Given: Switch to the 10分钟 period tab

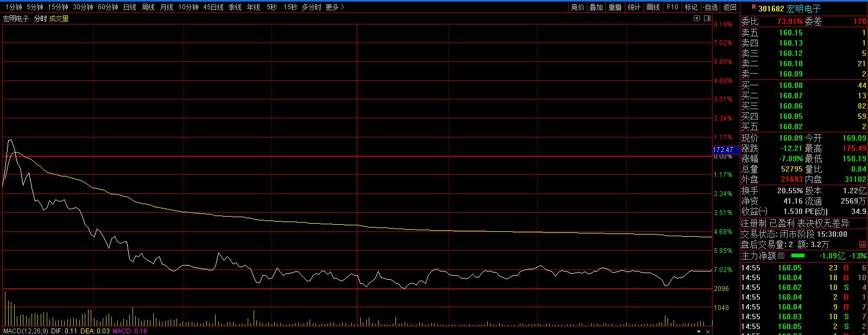Looking at the screenshot, I should (x=188, y=7).
